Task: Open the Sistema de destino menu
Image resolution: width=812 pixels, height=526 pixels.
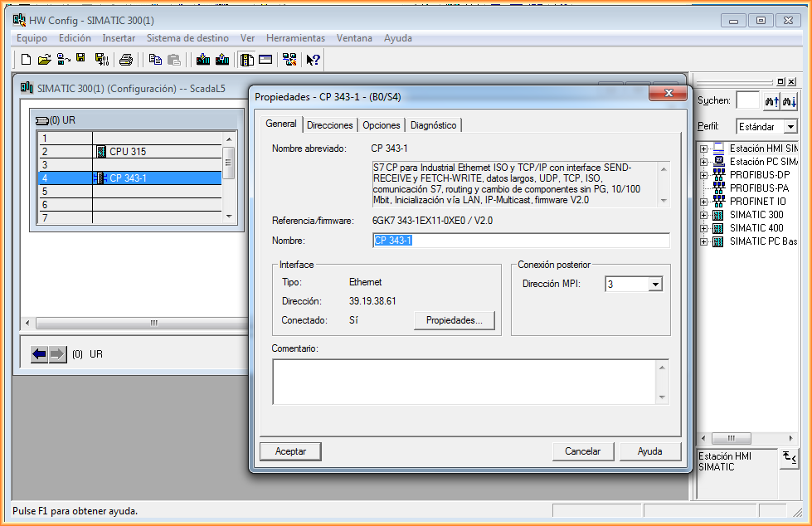Action: tap(187, 38)
